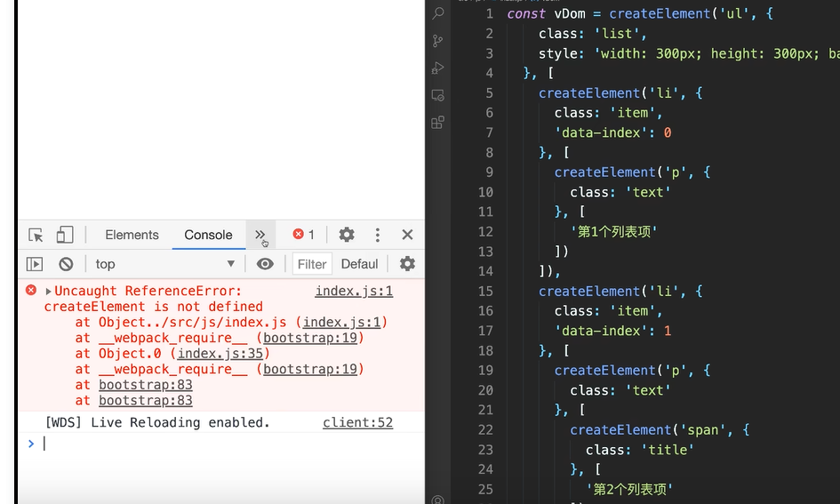840x504 pixels.
Task: Click line number 15 in the editor
Action: (486, 292)
